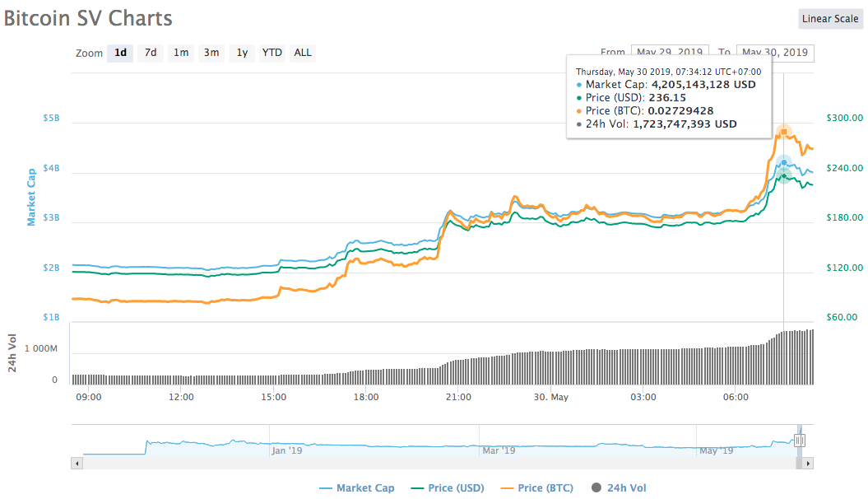Click the 1 000M volume label
The width and height of the screenshot is (868, 499).
point(41,348)
